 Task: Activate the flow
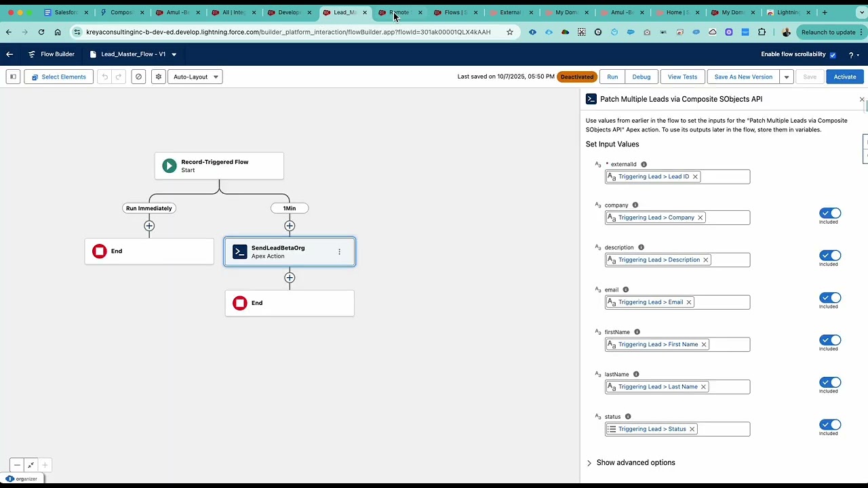pos(845,77)
